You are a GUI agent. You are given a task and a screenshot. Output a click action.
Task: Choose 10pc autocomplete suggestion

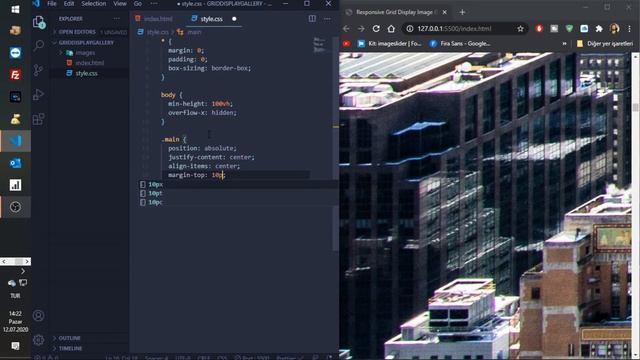click(155, 202)
